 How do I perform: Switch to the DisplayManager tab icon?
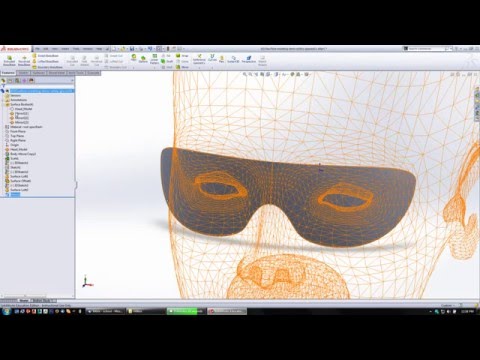click(x=31, y=81)
